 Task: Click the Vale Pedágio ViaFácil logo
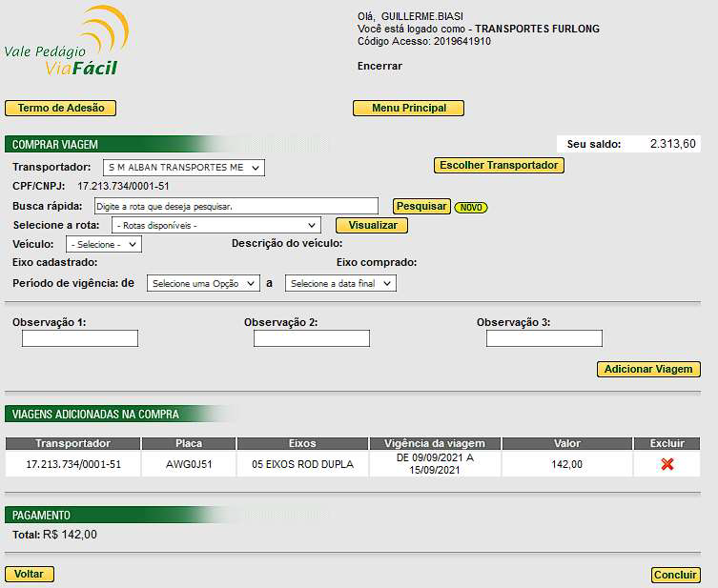pyautogui.click(x=67, y=43)
